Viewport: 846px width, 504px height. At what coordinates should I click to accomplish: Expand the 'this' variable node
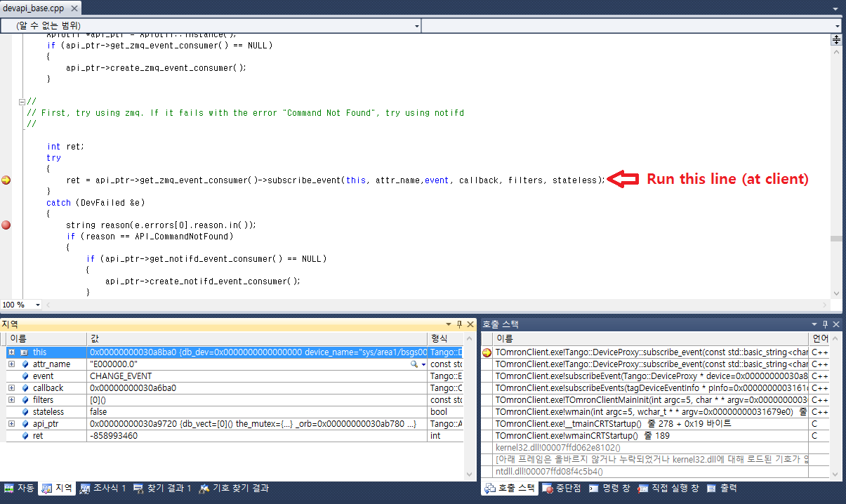click(x=11, y=352)
